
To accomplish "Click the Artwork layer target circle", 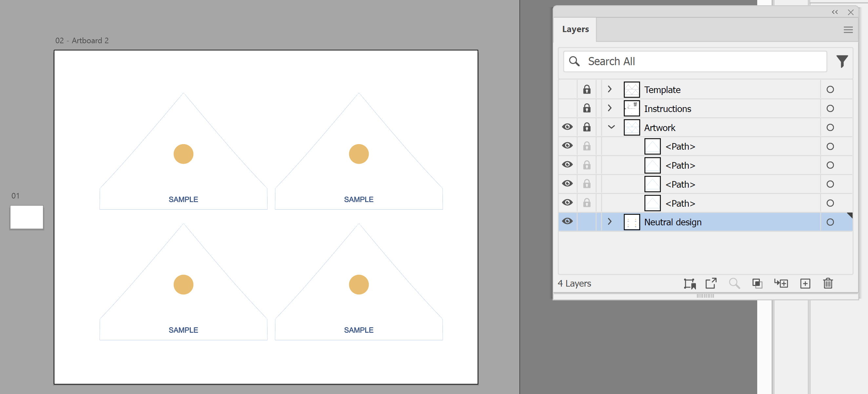I will [830, 128].
